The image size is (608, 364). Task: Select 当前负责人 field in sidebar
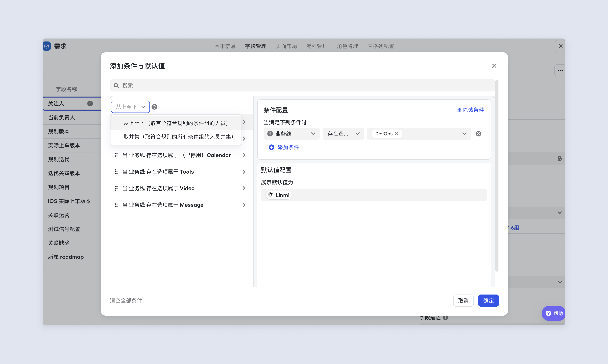(72, 118)
